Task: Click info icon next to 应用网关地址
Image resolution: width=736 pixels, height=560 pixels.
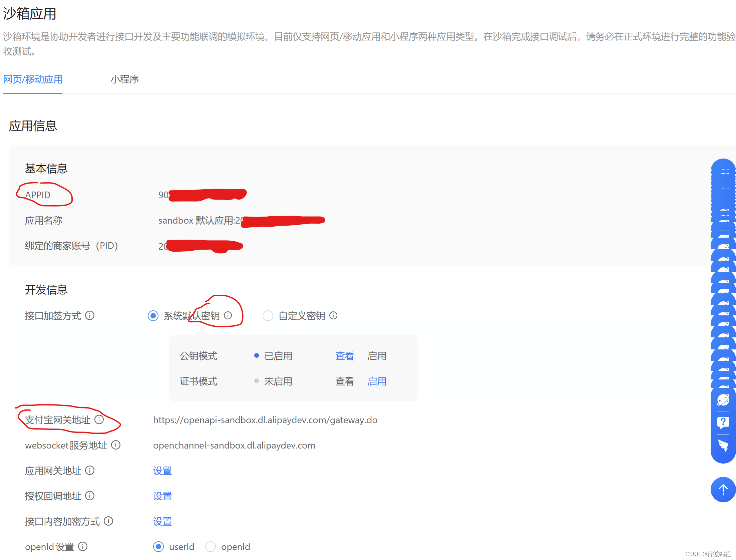Action: [90, 470]
